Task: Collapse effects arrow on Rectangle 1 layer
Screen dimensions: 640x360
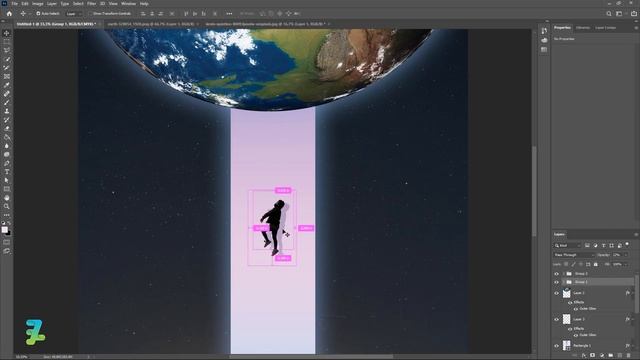Action: click(632, 346)
